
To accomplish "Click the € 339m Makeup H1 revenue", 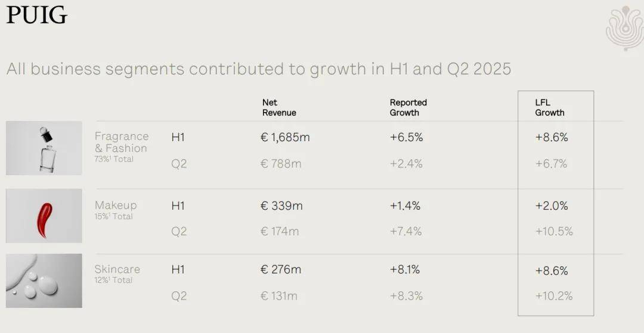I will click(281, 206).
